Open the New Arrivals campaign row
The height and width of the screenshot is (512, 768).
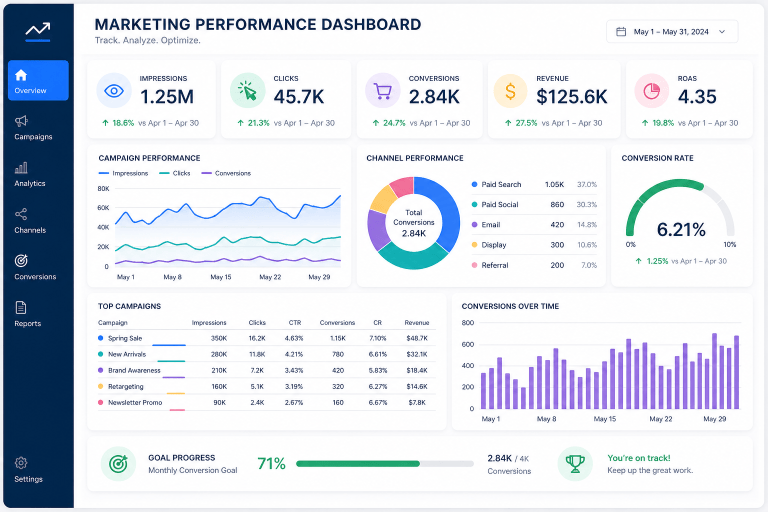[x=266, y=354]
